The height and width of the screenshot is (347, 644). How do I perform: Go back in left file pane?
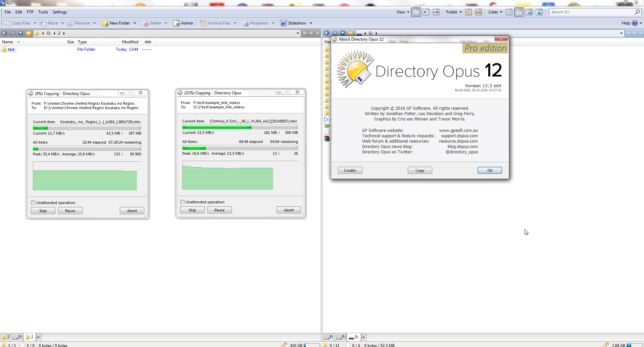click(5, 33)
